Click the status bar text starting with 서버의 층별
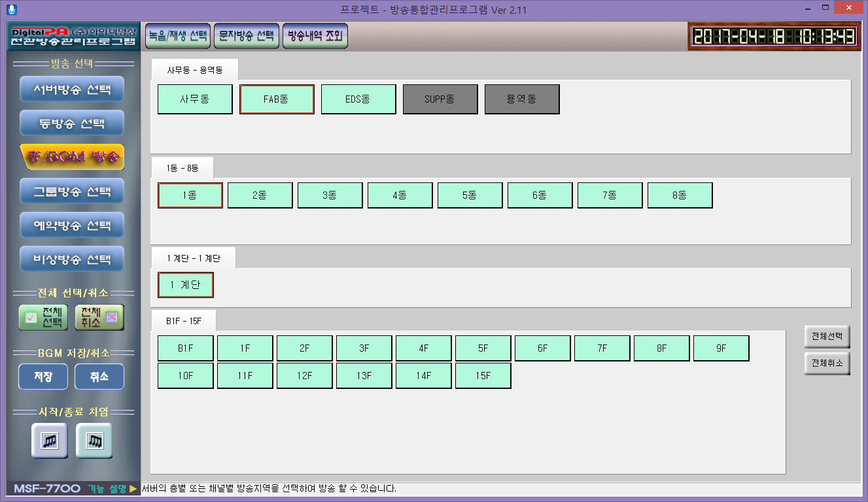The width and height of the screenshot is (868, 502). (x=269, y=488)
